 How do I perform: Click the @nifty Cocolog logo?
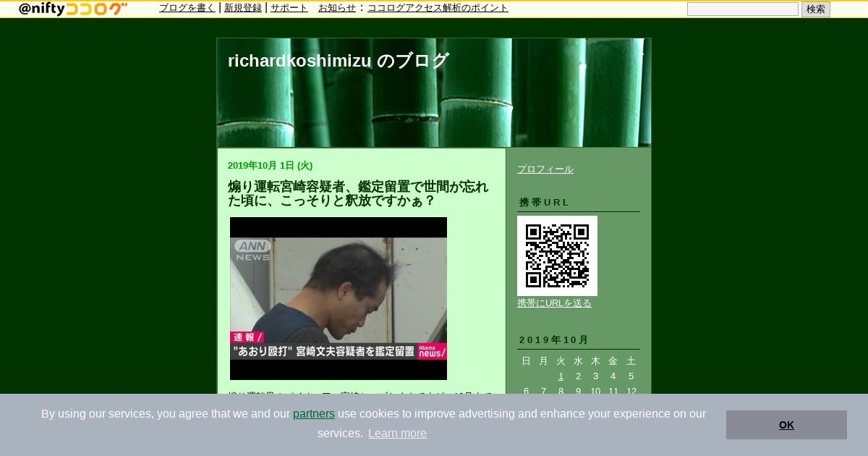[x=73, y=9]
